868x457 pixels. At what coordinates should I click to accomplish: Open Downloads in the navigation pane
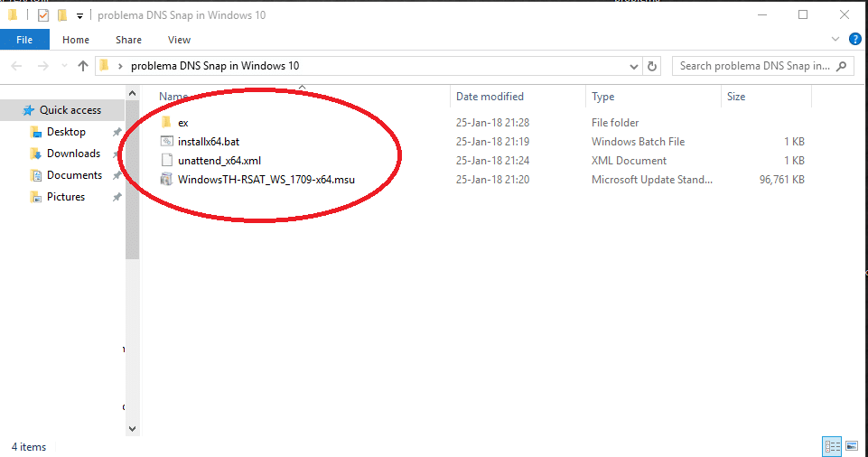coord(73,154)
